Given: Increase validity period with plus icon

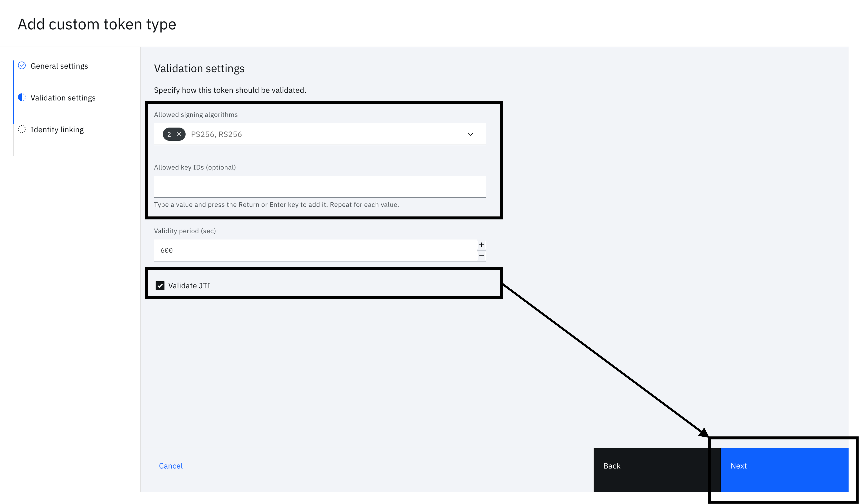Looking at the screenshot, I should [x=481, y=245].
